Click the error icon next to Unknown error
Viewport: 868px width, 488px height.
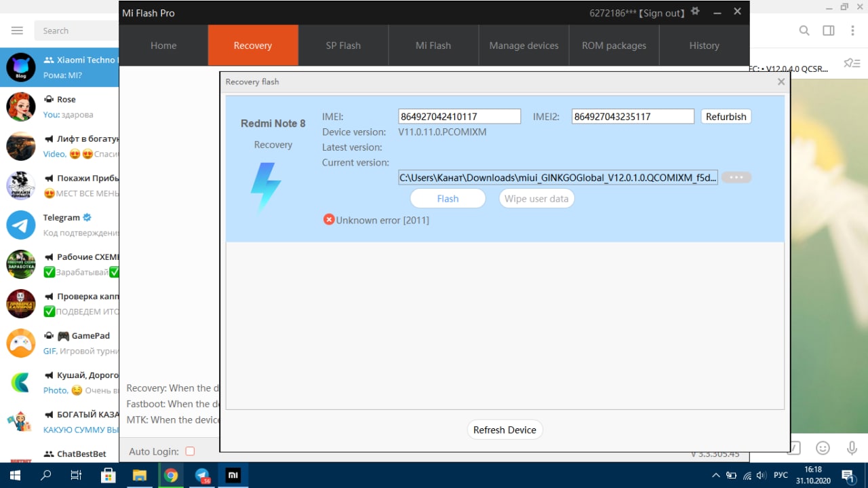coord(329,219)
